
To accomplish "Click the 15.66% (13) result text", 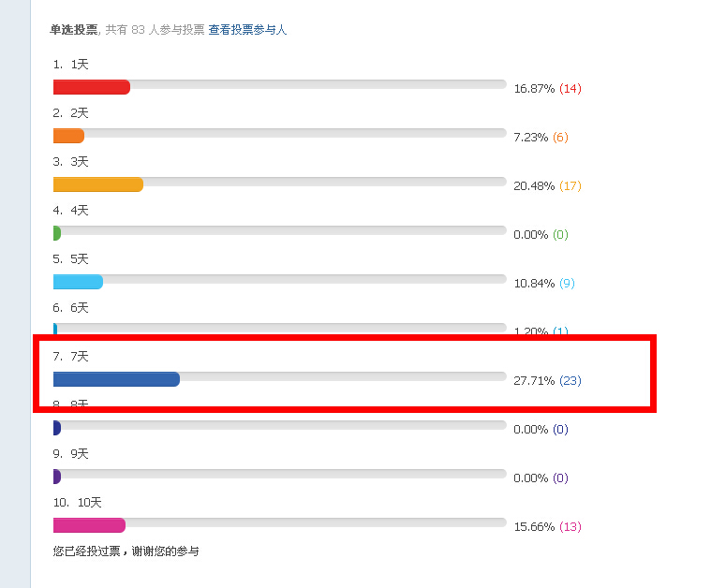I will [x=547, y=527].
